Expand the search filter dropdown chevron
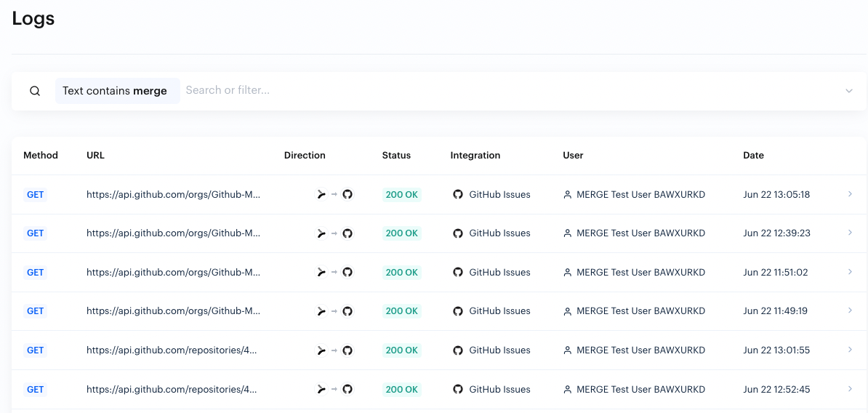 click(x=848, y=91)
